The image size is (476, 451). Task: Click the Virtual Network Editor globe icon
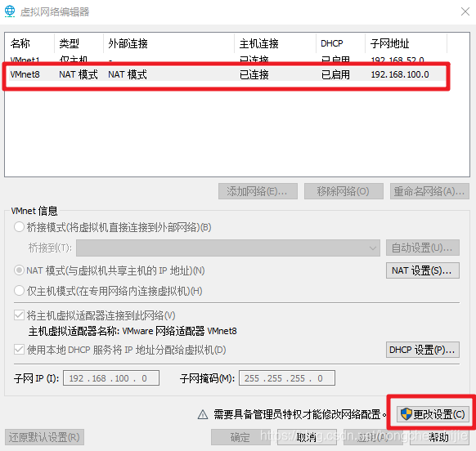10,11
